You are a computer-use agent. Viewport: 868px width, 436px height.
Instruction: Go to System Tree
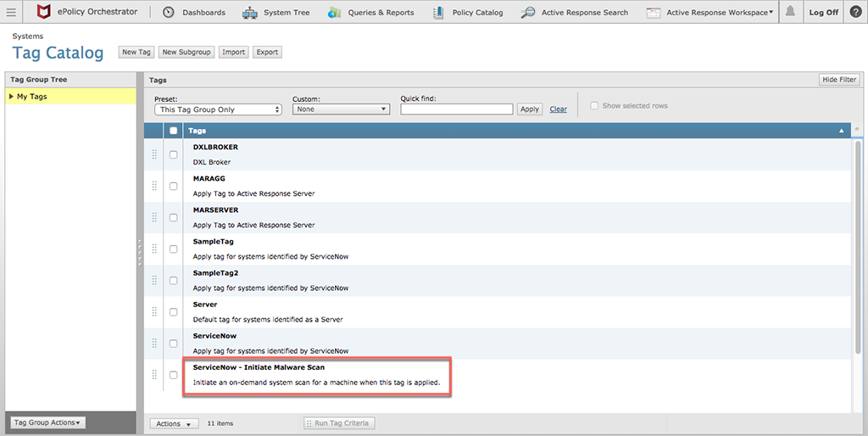point(287,12)
